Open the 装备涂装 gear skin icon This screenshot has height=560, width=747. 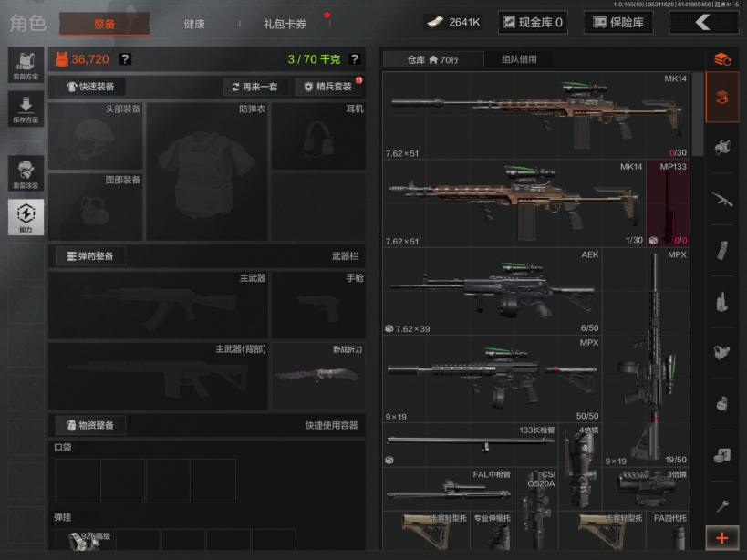pos(26,173)
